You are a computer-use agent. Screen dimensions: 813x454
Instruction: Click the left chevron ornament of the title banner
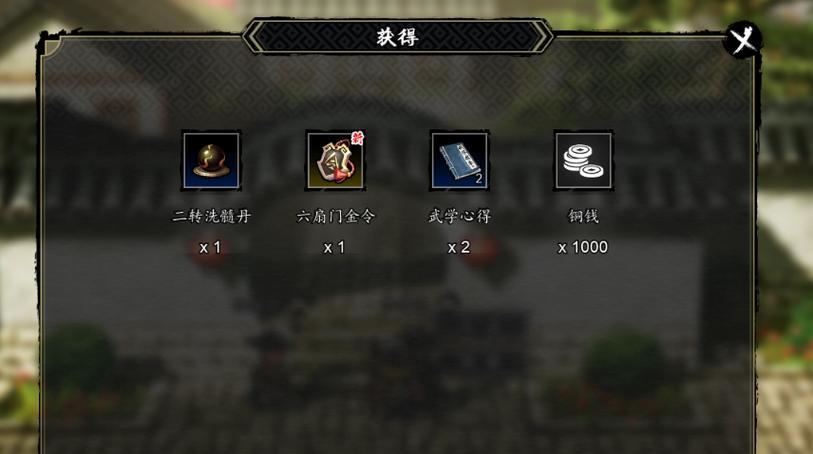pyautogui.click(x=253, y=36)
